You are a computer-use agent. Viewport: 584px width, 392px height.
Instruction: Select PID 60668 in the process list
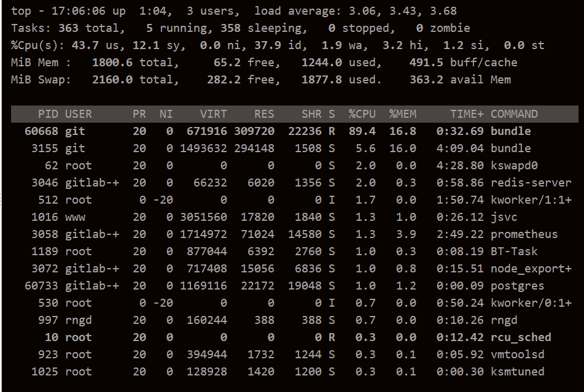[x=41, y=131]
